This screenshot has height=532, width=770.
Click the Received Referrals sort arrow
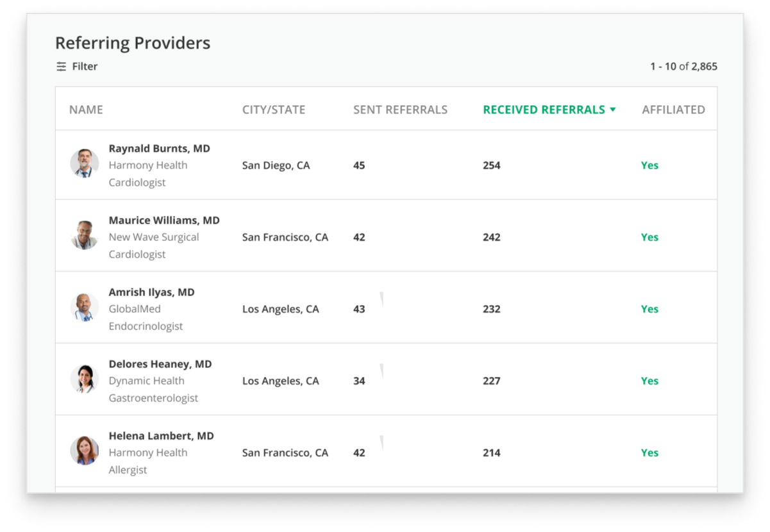pyautogui.click(x=613, y=110)
